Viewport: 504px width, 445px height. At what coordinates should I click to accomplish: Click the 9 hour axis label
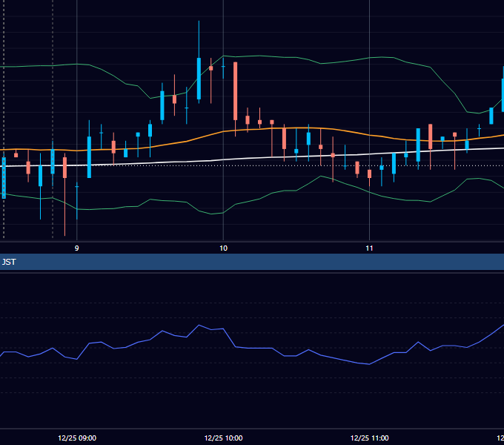tap(76, 248)
